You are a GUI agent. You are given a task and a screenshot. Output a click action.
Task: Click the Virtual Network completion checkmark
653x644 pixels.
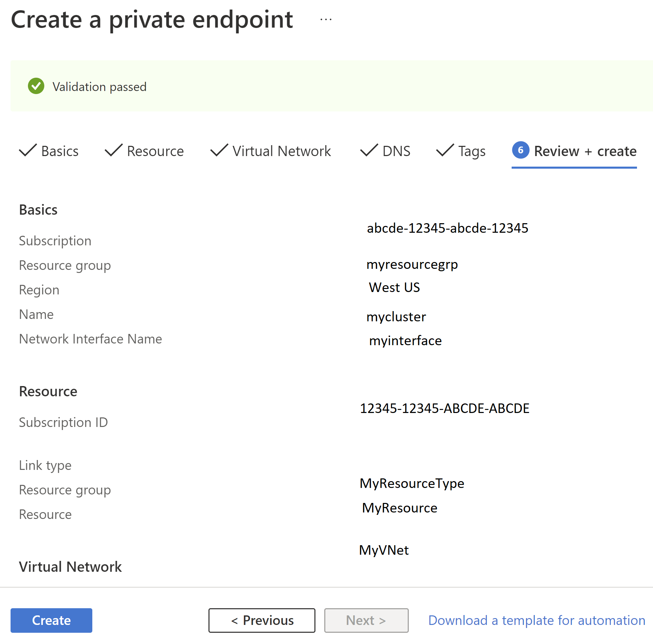point(218,151)
